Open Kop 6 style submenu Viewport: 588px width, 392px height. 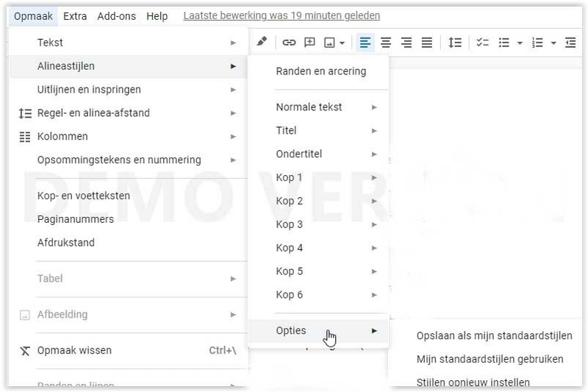coord(319,295)
